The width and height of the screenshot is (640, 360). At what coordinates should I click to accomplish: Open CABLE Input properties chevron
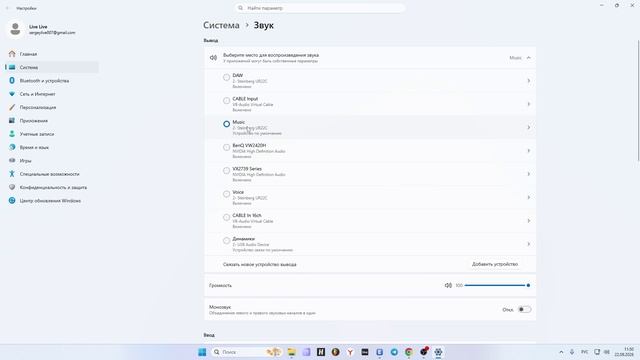(529, 104)
